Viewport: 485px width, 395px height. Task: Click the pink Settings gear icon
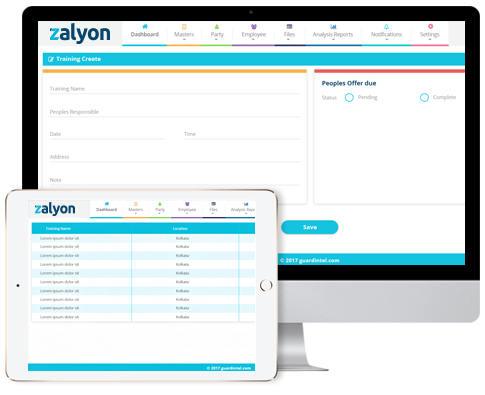430,26
